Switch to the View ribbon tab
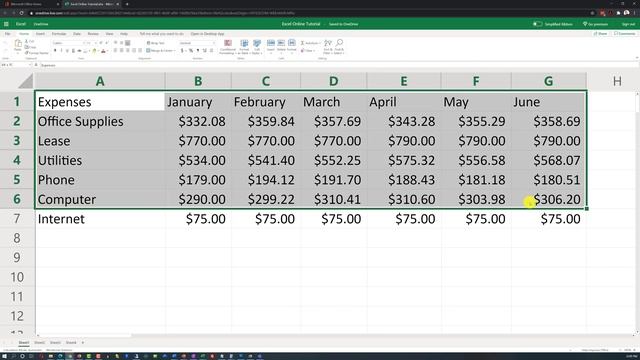The height and width of the screenshot is (360, 640). [109, 34]
